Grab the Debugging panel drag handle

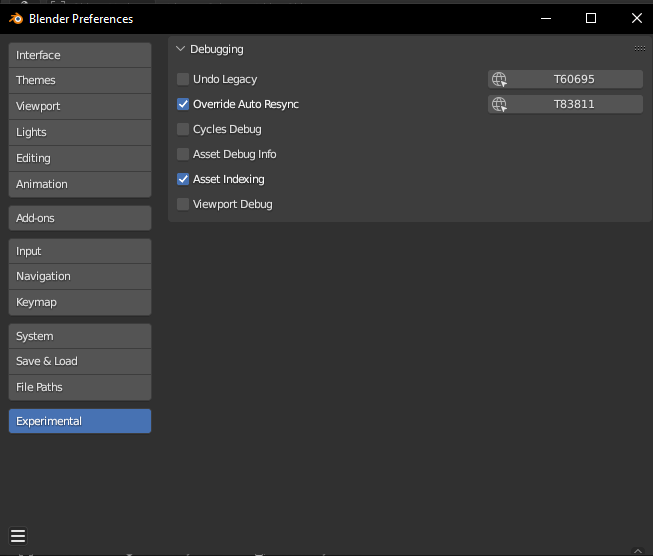[x=639, y=48]
